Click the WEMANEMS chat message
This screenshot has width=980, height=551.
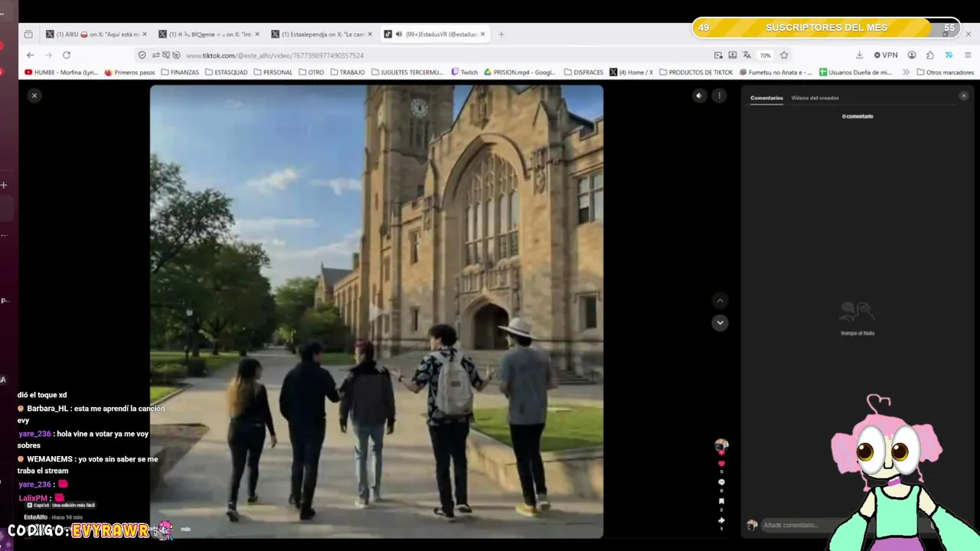tap(87, 465)
